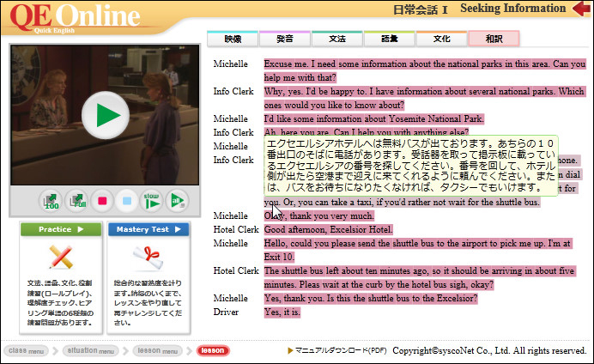Click the red back arrow icon
594x364 pixels.
pyautogui.click(x=581, y=9)
